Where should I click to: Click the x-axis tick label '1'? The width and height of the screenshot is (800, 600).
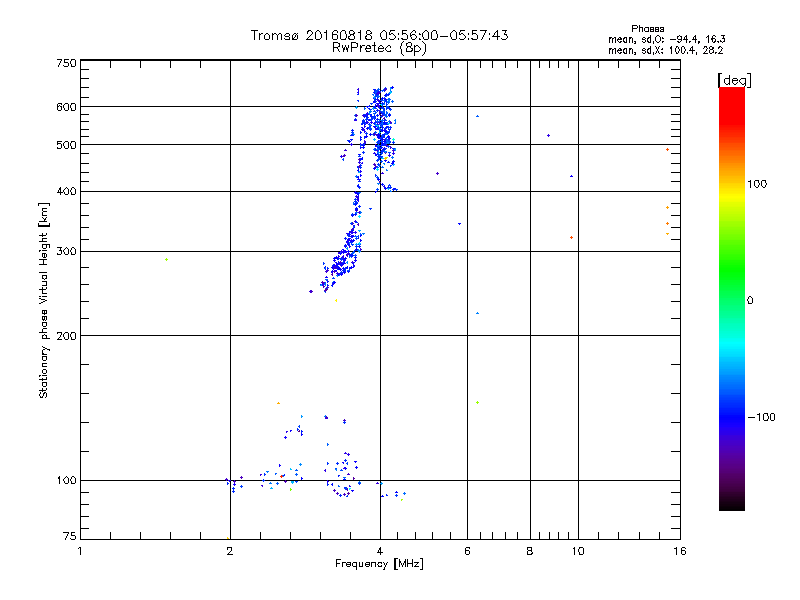[80, 551]
